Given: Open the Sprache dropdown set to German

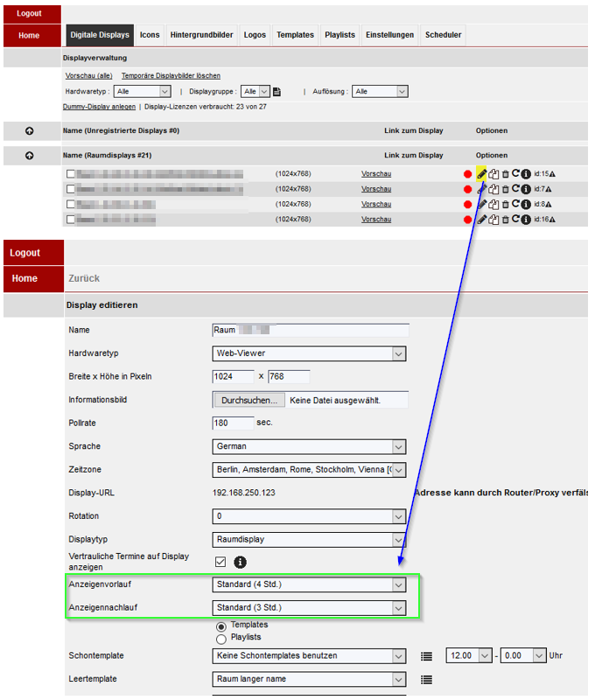Looking at the screenshot, I should click(x=310, y=446).
